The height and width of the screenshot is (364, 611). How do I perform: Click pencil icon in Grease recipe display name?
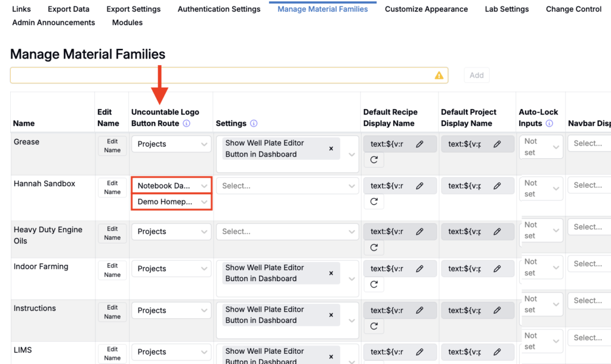click(419, 144)
